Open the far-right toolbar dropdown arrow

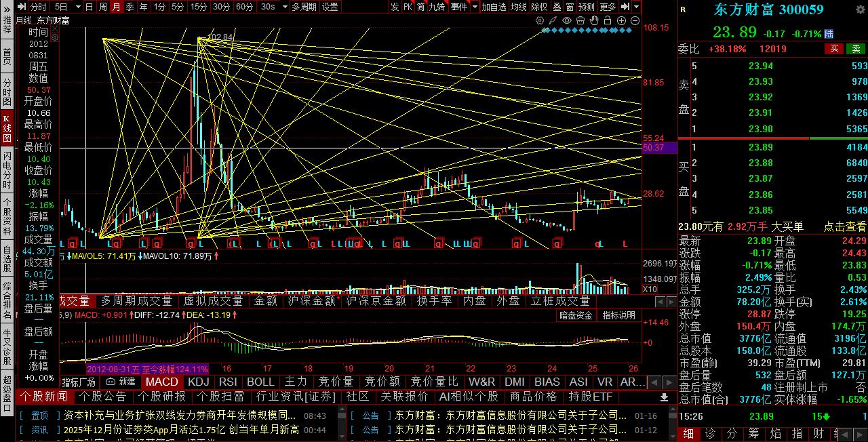636,7
